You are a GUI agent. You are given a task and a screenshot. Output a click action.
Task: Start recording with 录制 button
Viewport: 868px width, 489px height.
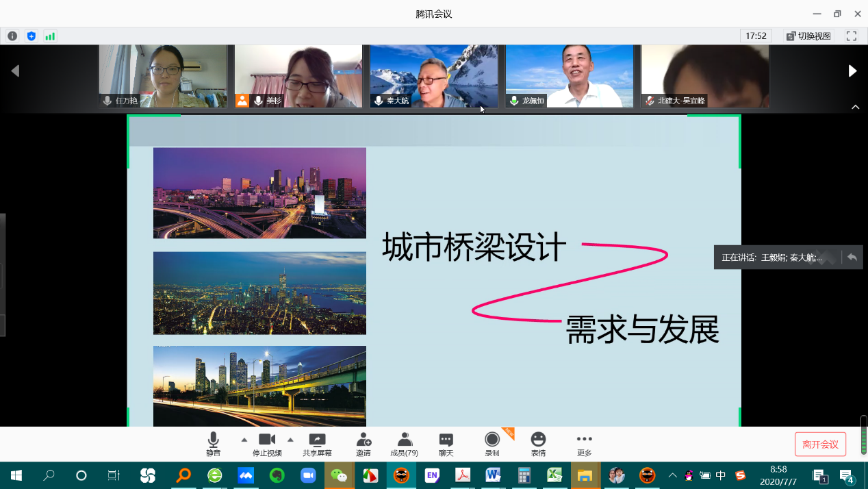492,444
